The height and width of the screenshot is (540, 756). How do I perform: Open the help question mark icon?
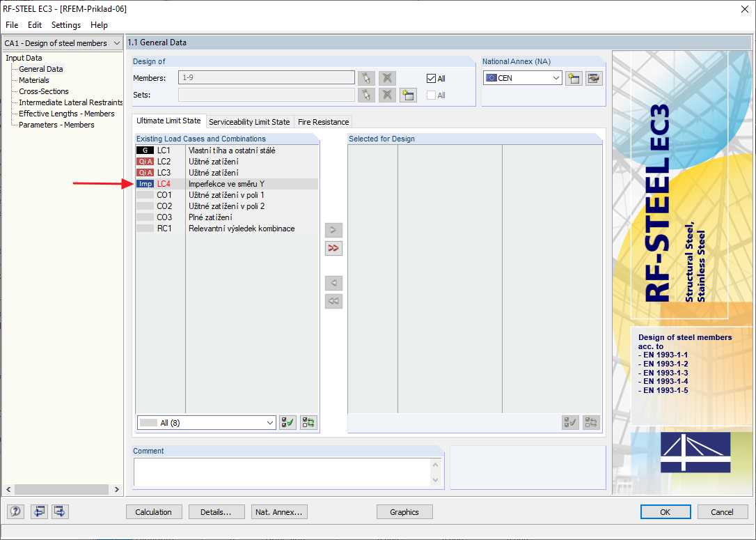tap(15, 511)
